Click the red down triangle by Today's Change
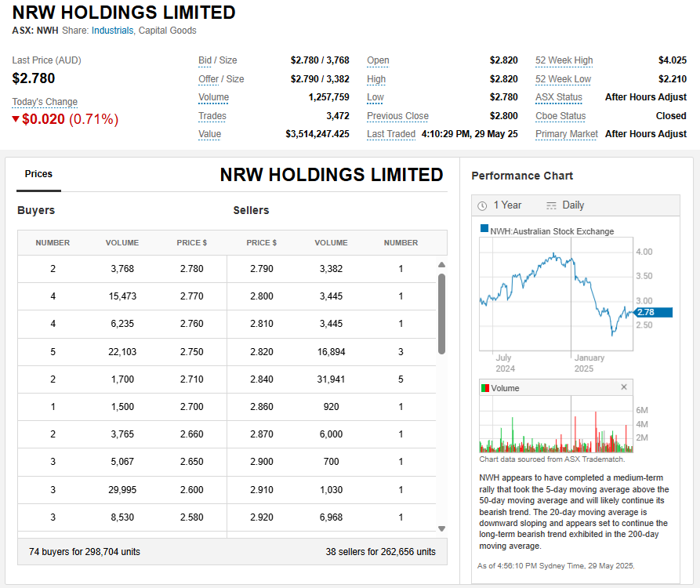This screenshot has width=700, height=588. (16, 119)
